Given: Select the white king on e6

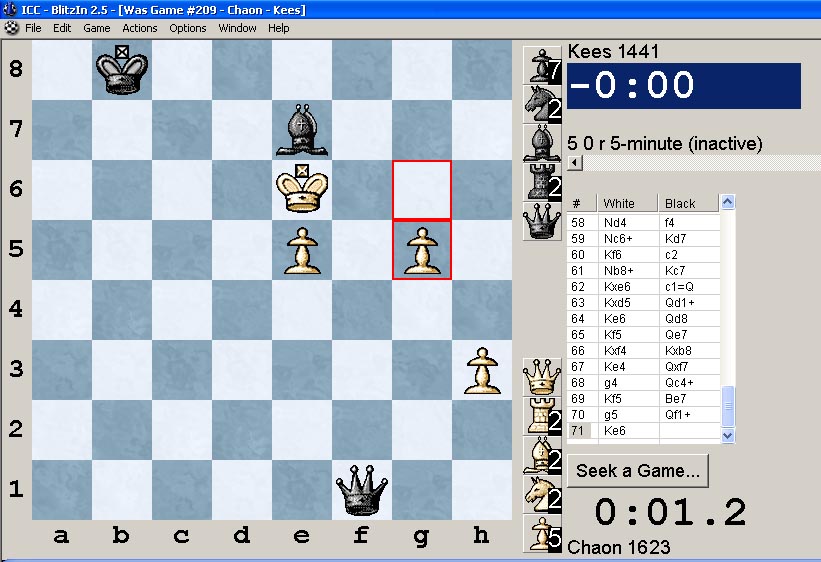Looking at the screenshot, I should tap(302, 189).
